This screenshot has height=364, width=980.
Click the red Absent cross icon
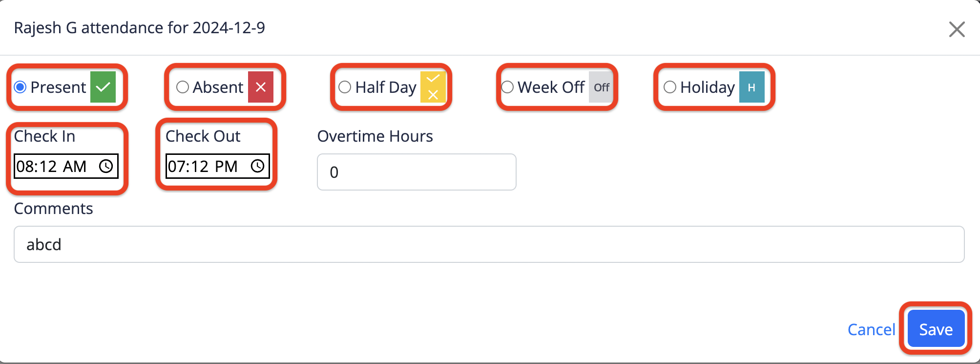point(261,87)
